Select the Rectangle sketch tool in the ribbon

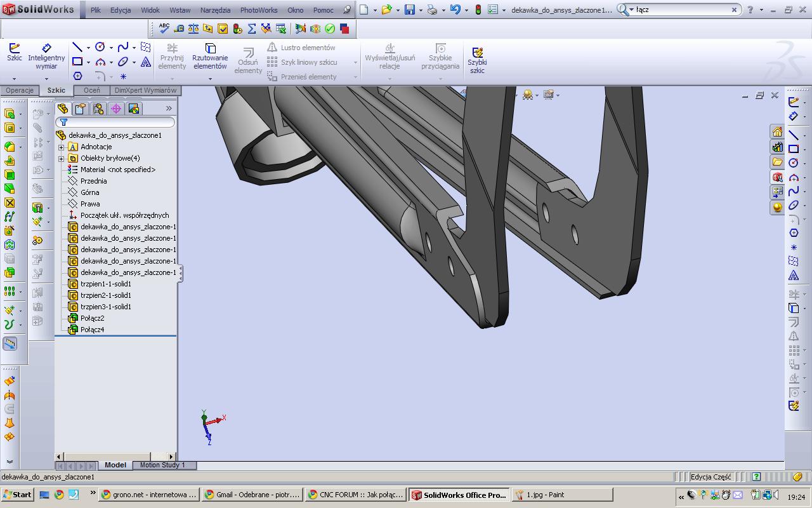[77, 62]
